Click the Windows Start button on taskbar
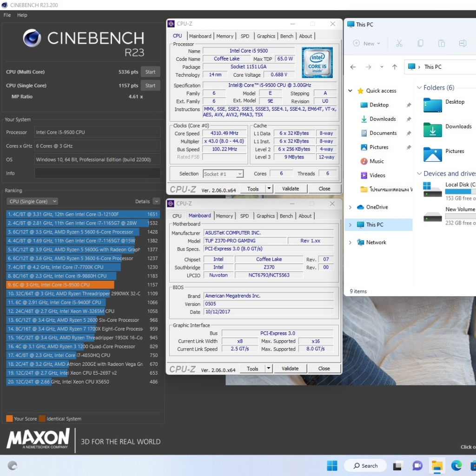476x476 pixels. (x=332, y=465)
